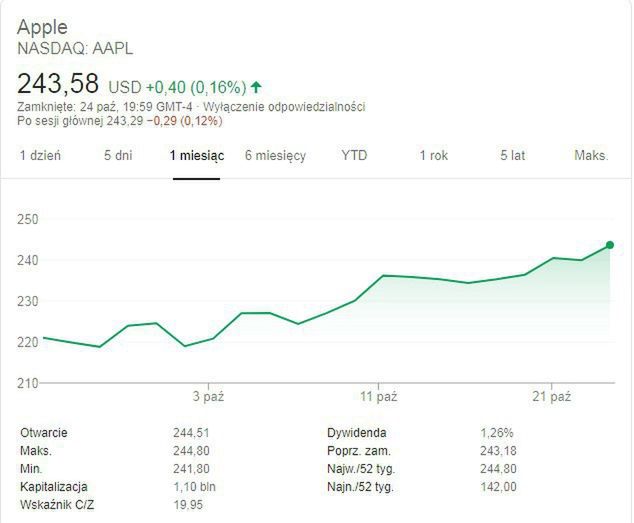
Task: Show the 1 rok chart range
Action: [433, 156]
